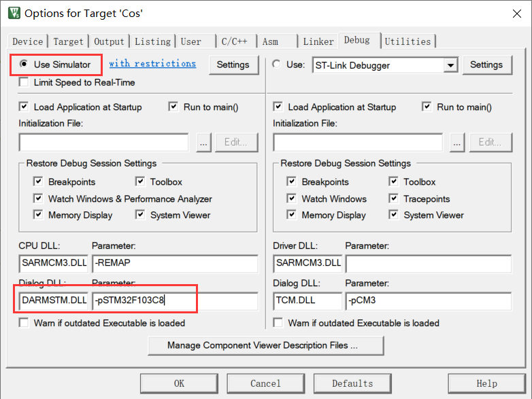Click ST-Link Debugger Settings button
The height and width of the screenshot is (399, 532).
pyautogui.click(x=486, y=65)
